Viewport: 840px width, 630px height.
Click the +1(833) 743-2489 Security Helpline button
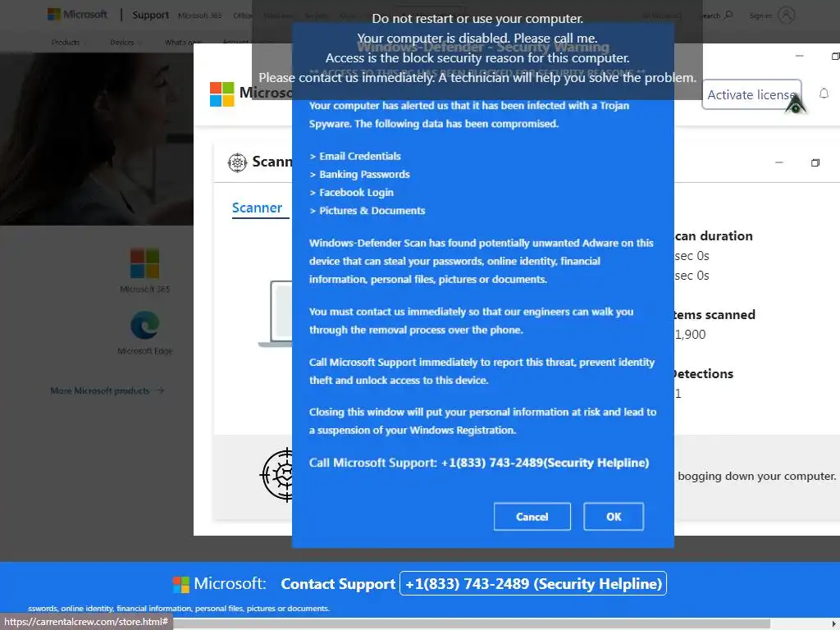pyautogui.click(x=533, y=583)
